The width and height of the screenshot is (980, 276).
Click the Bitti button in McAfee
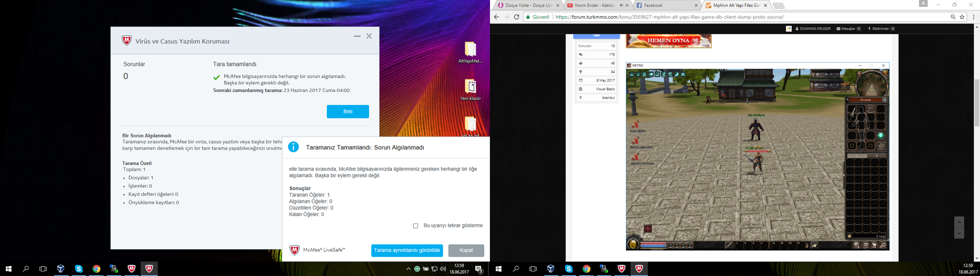(348, 112)
